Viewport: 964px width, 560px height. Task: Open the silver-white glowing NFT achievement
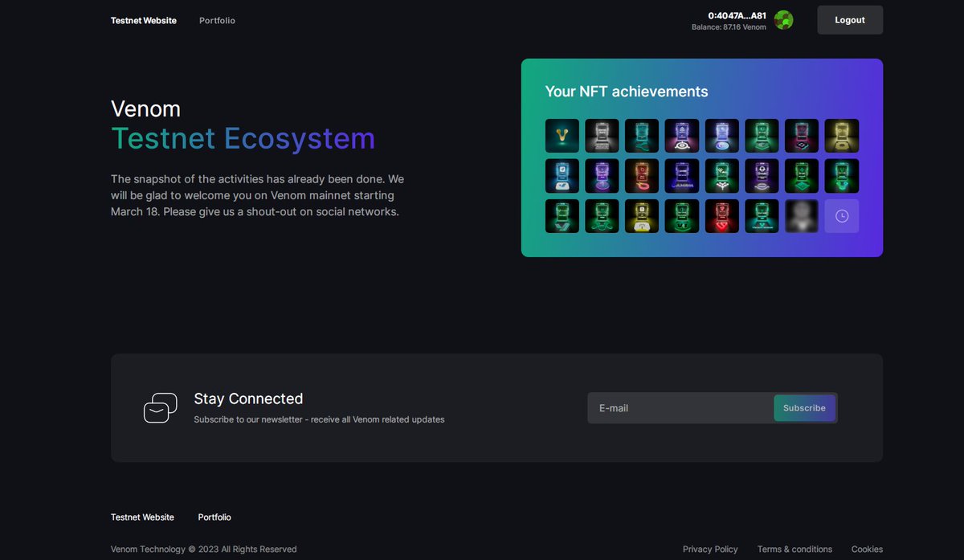[602, 136]
